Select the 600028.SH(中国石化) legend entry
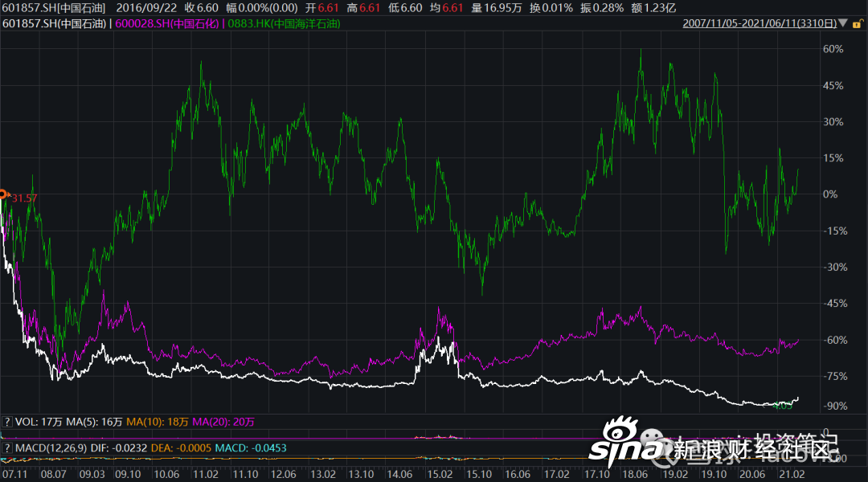The height and width of the screenshot is (482, 868). pos(167,24)
